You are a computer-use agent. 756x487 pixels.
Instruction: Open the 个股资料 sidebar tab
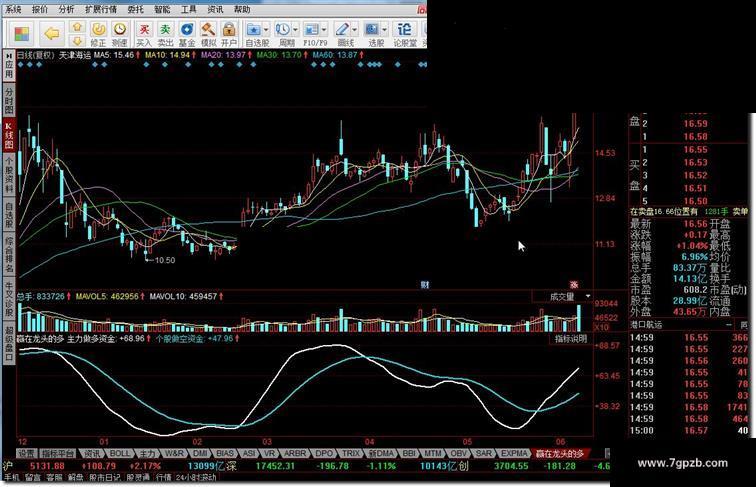pyautogui.click(x=9, y=175)
